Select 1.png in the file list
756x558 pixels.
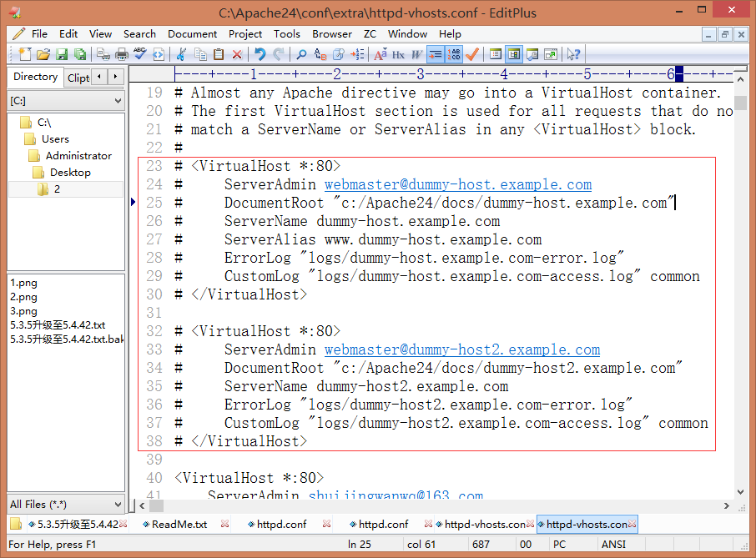[x=23, y=283]
